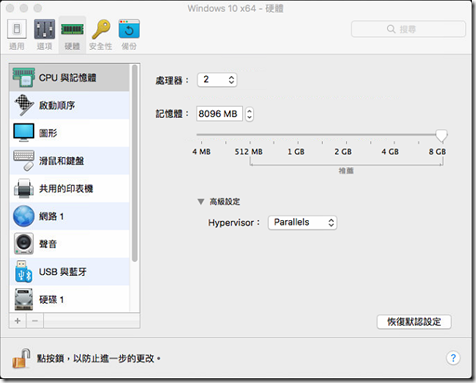Viewport: 476px width, 383px height.
Task: Click 恢復默認設定 button
Action: point(414,322)
